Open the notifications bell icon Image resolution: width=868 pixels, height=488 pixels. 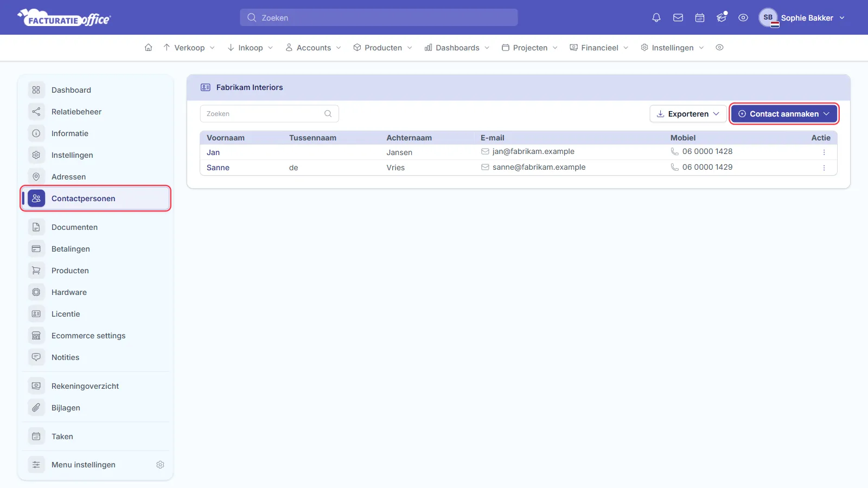(656, 17)
